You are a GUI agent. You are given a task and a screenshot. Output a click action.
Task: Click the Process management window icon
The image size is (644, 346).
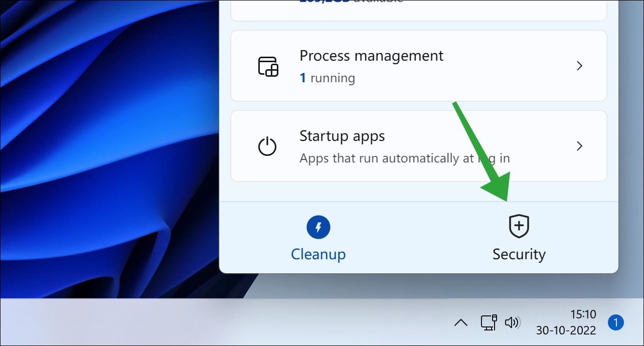[x=269, y=66]
